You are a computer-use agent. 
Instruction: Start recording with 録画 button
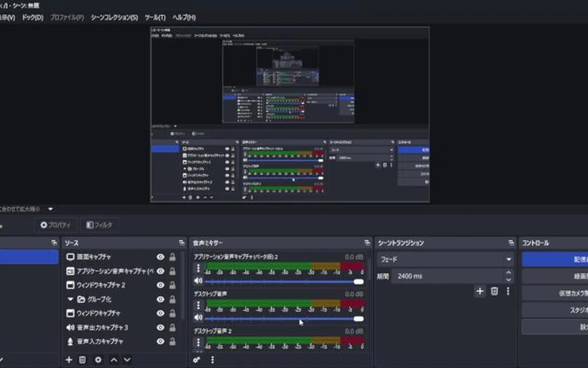point(555,277)
